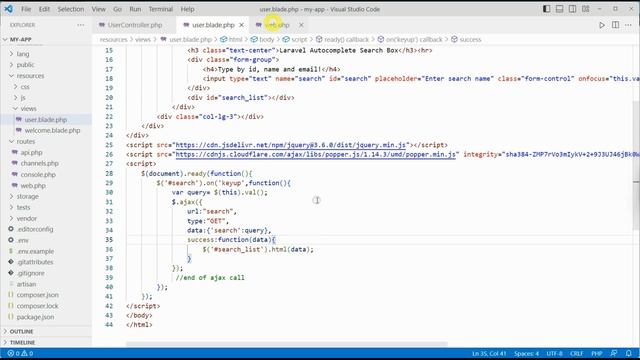The width and height of the screenshot is (640, 360).
Task: Toggle the primary side bar layout icon
Action: (546, 9)
